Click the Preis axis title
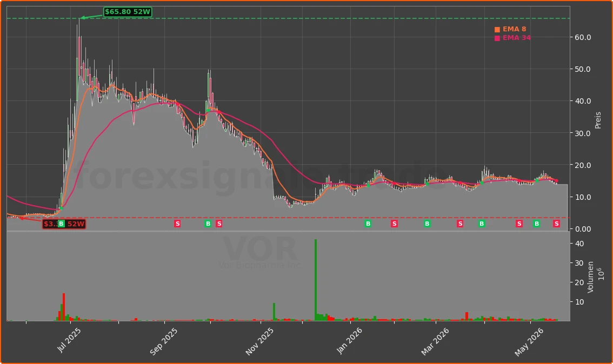Image resolution: width=613 pixels, height=364 pixels. coord(598,120)
